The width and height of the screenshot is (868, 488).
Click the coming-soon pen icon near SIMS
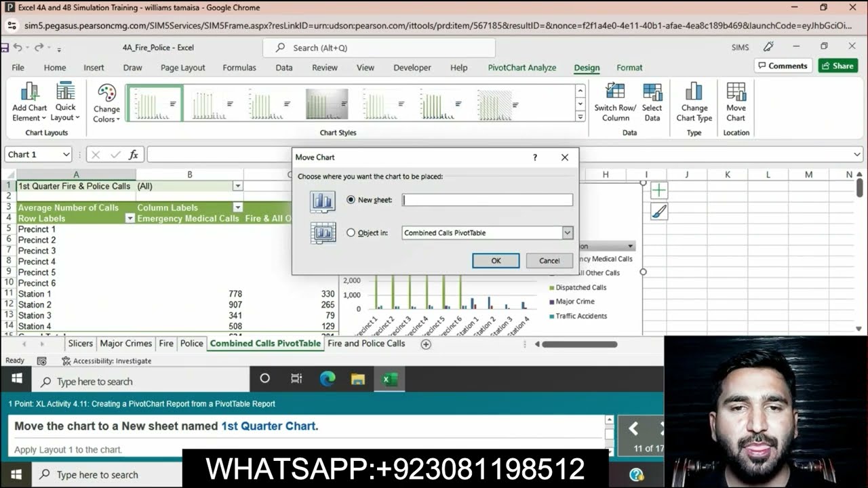click(x=768, y=47)
